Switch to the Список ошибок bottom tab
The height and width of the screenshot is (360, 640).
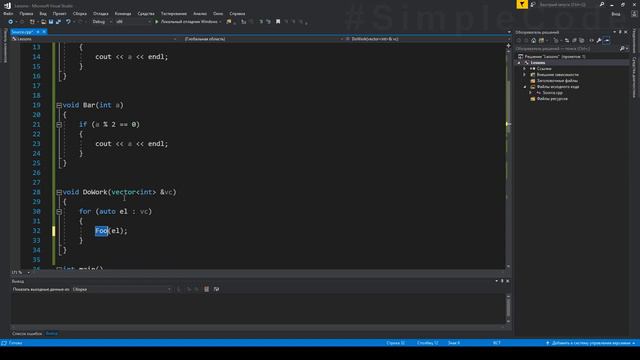pyautogui.click(x=27, y=333)
